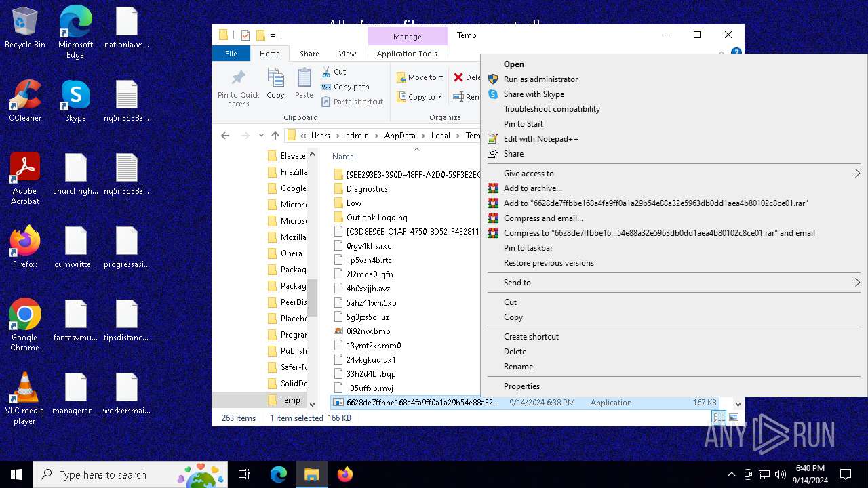The image size is (868, 488).
Task: Select Run as administrator
Action: pyautogui.click(x=540, y=79)
